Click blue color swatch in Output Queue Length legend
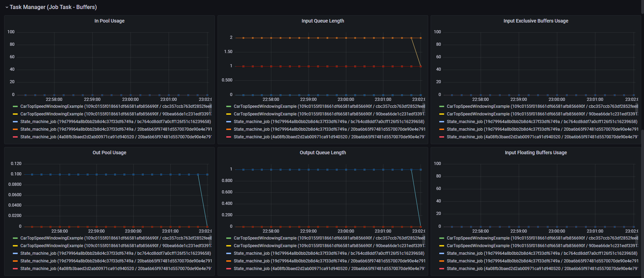This screenshot has width=644, height=278. pos(229,253)
